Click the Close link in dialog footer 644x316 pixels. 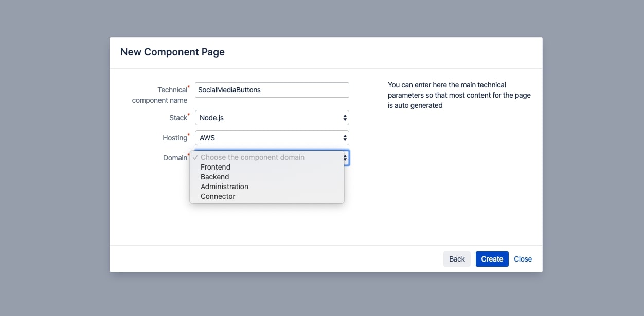pyautogui.click(x=523, y=259)
